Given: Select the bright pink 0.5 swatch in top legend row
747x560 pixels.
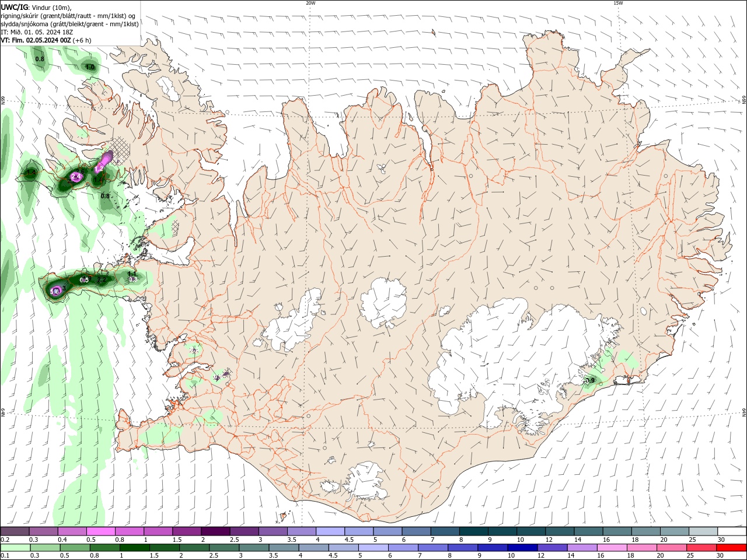Looking at the screenshot, I should 100,531.
